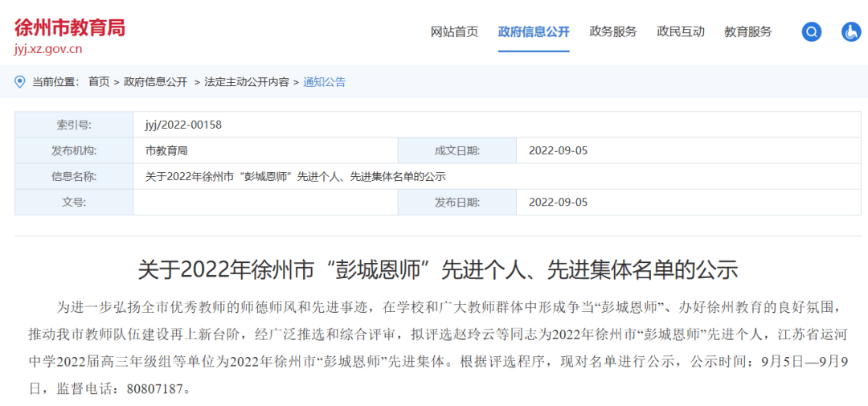Click the 信息名称 label cell
The image size is (868, 406).
pos(74,177)
